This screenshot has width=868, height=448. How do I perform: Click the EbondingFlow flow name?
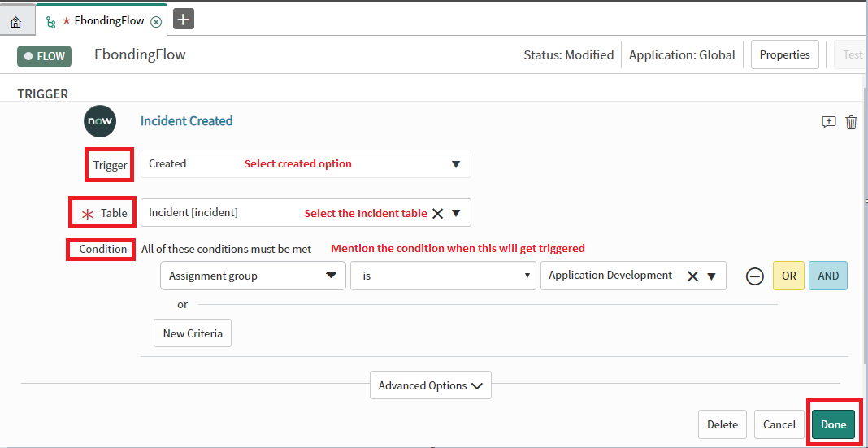(140, 54)
